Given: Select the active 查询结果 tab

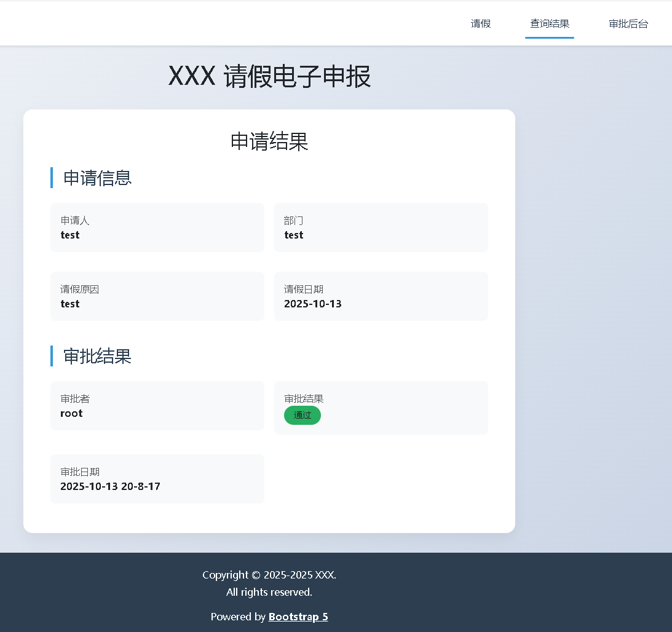Looking at the screenshot, I should click(x=549, y=24).
